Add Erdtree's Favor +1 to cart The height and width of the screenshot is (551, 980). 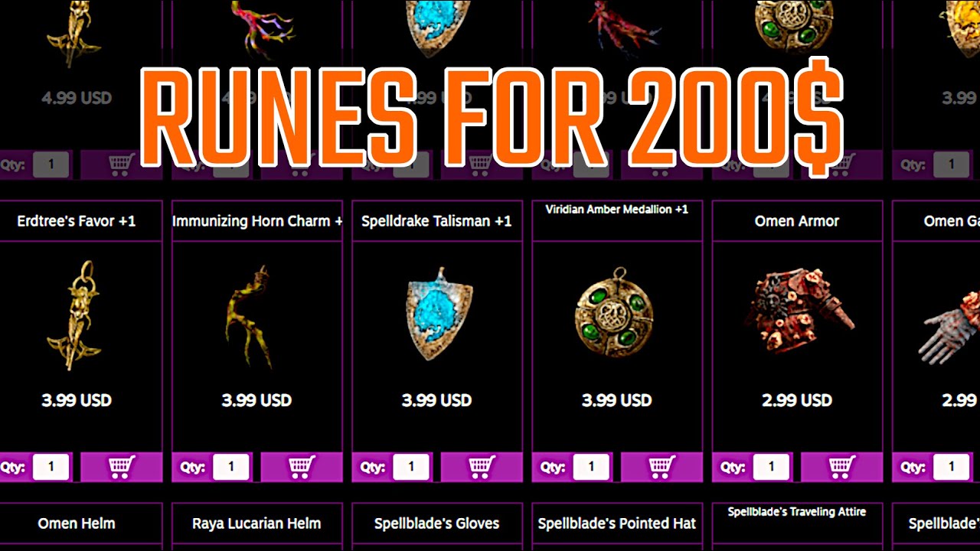(x=122, y=467)
